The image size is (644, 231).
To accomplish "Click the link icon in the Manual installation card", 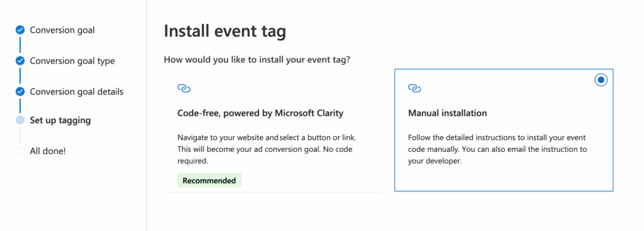I will tap(415, 88).
